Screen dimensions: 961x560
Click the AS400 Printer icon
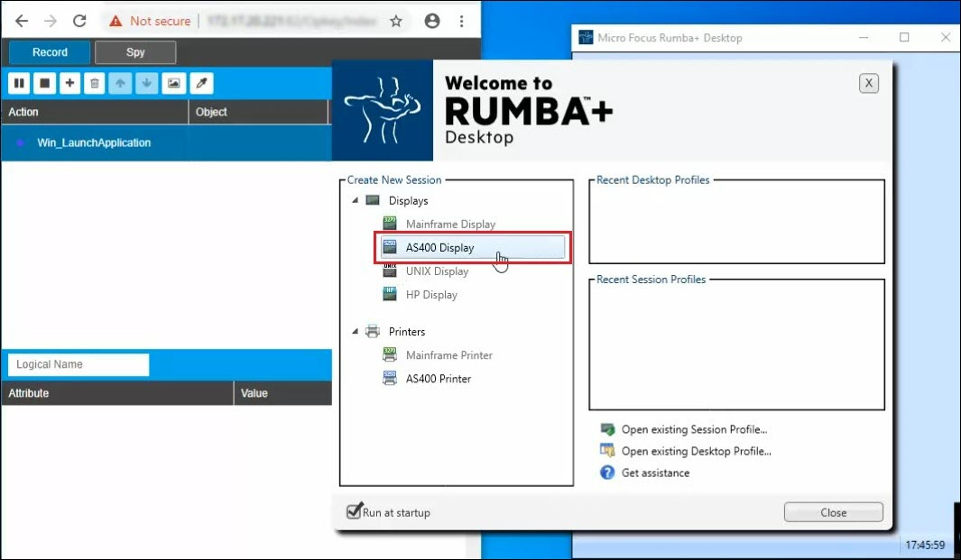coord(390,378)
